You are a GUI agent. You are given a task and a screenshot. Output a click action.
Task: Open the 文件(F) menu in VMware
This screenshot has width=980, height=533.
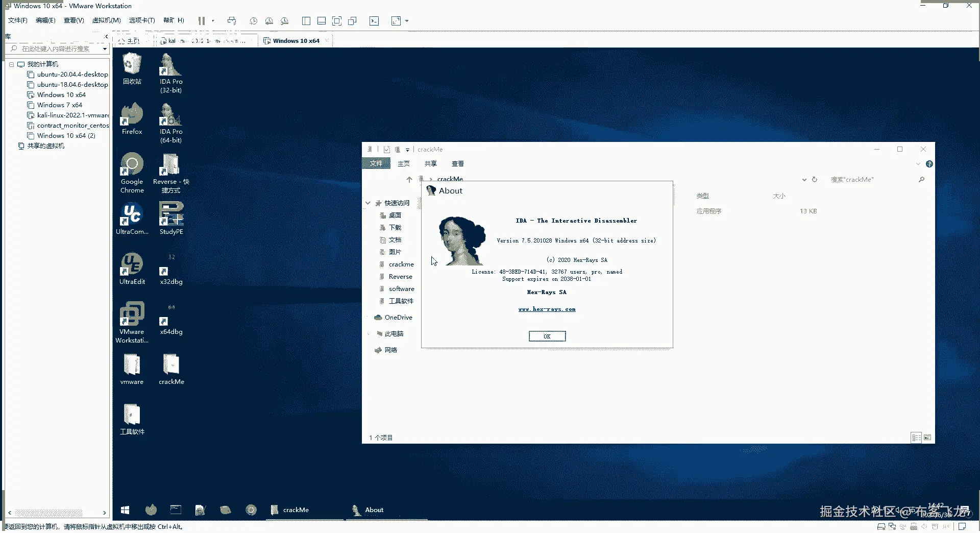click(18, 20)
